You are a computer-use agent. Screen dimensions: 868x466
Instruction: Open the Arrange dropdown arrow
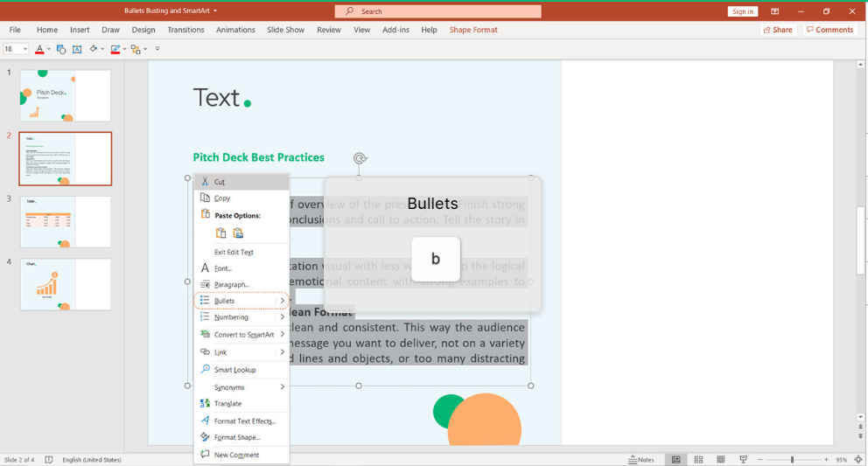(x=145, y=49)
